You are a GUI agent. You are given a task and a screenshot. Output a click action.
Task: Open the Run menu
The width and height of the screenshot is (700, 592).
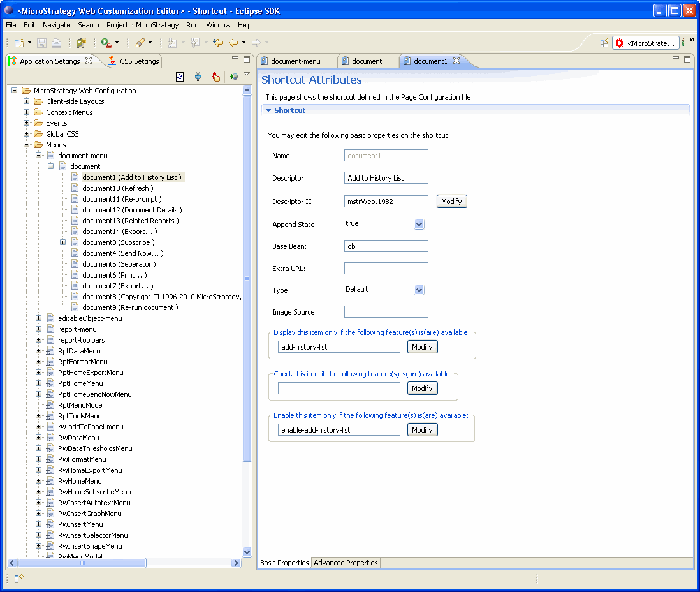(193, 25)
